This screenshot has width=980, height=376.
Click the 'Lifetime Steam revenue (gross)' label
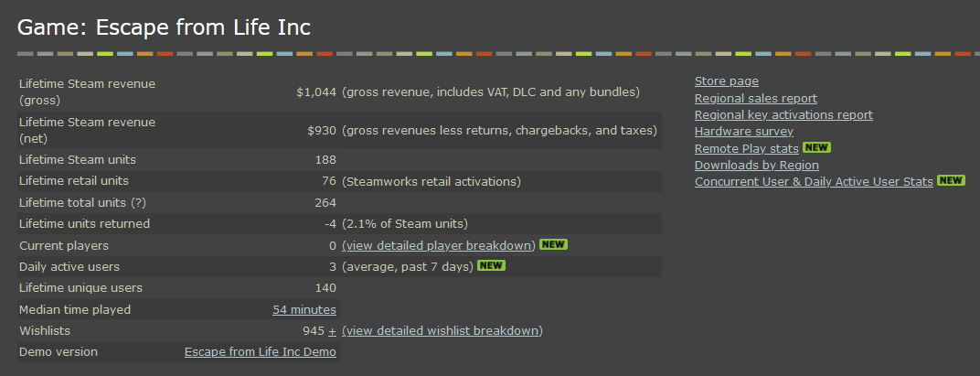[x=88, y=92]
